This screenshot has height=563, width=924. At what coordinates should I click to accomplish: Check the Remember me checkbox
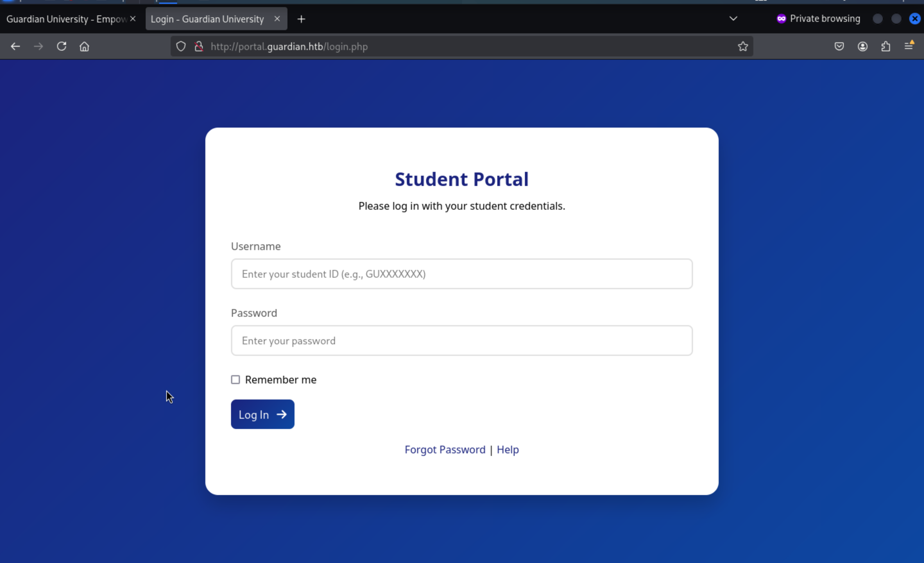tap(235, 380)
